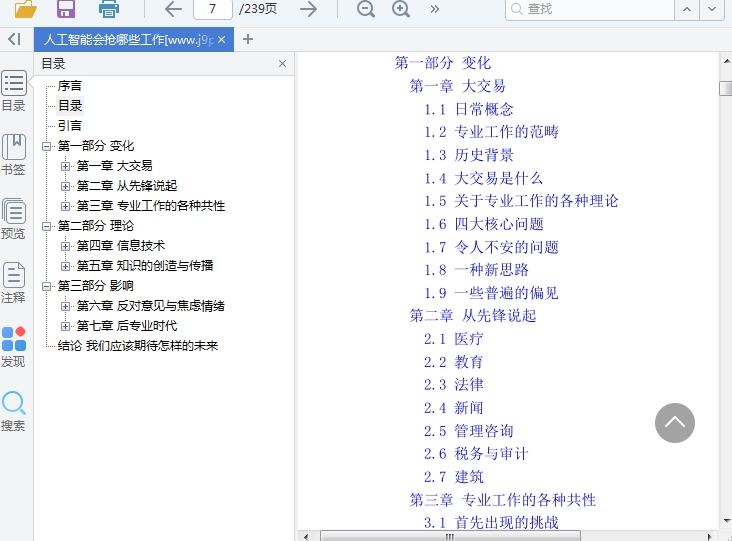Open link 第二章 从先锋说起 in page
Viewport: 732px width, 541px height.
point(472,316)
